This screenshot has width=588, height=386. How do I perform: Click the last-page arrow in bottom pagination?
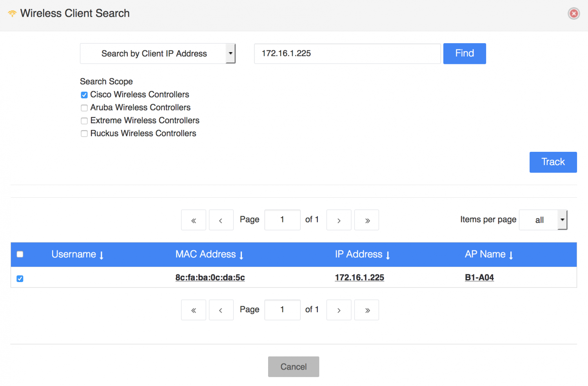point(367,310)
